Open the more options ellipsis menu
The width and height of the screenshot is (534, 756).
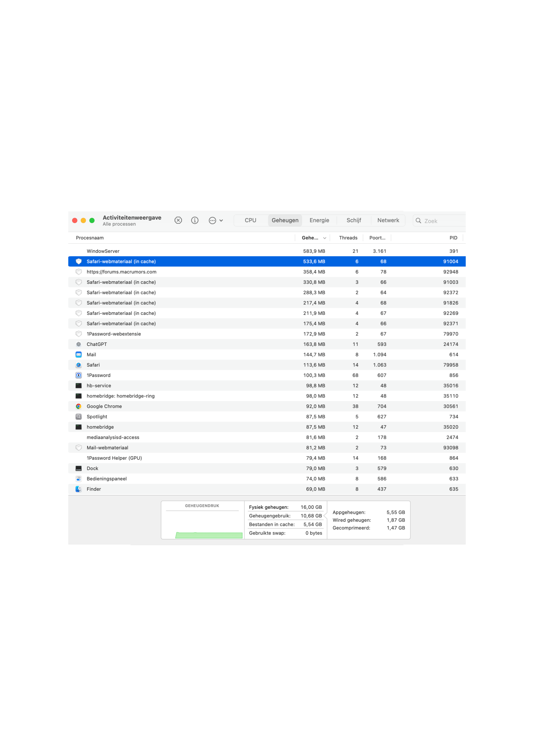pos(216,220)
